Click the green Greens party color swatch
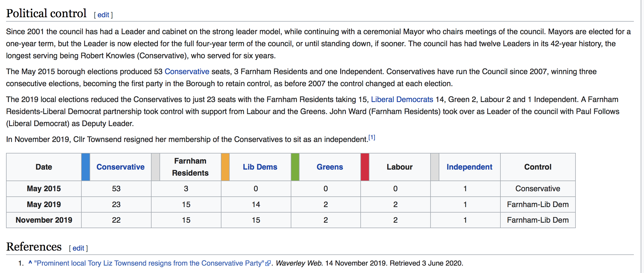This screenshot has width=644, height=273. click(x=295, y=167)
